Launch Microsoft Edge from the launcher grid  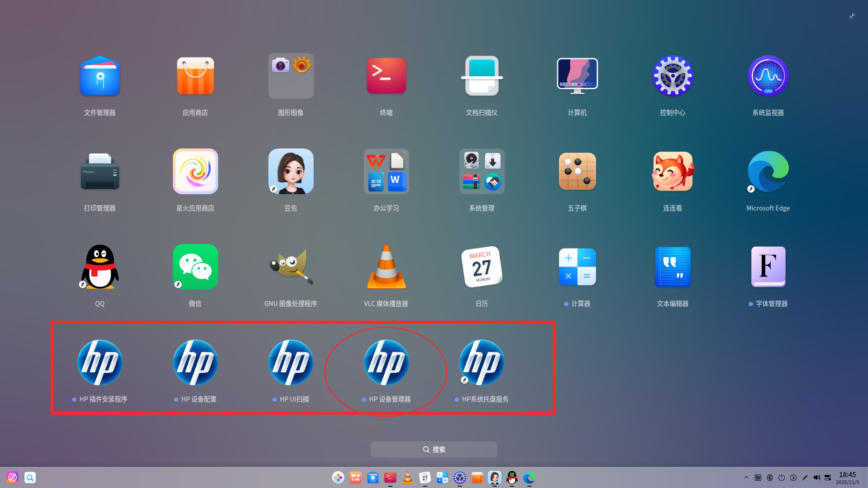pyautogui.click(x=768, y=172)
